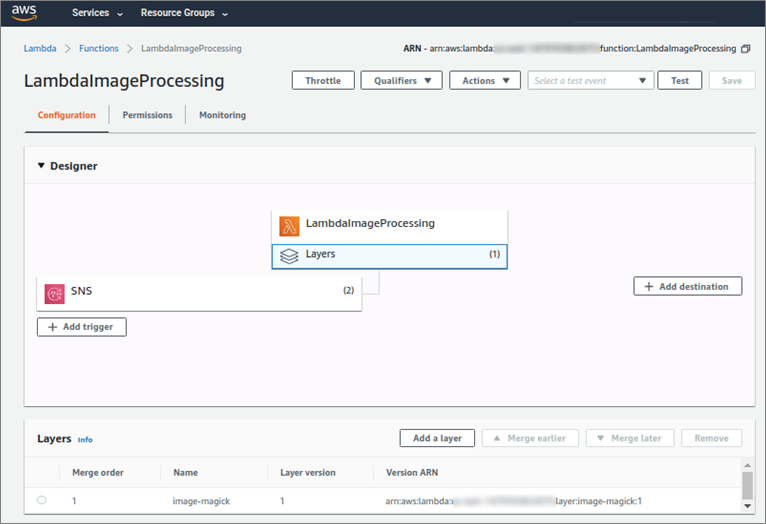The width and height of the screenshot is (766, 524).
Task: Click the Merge order column header
Action: (x=98, y=472)
